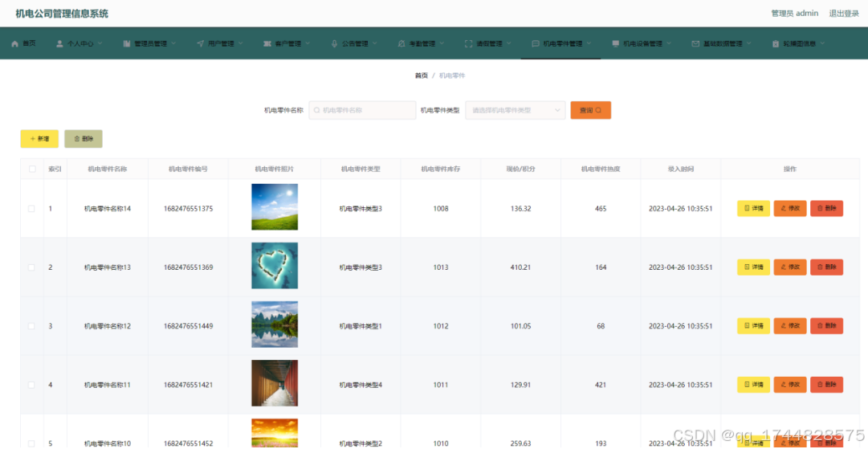This screenshot has width=868, height=449.
Task: Click the 个人中心 user icon in navbar
Action: [59, 43]
